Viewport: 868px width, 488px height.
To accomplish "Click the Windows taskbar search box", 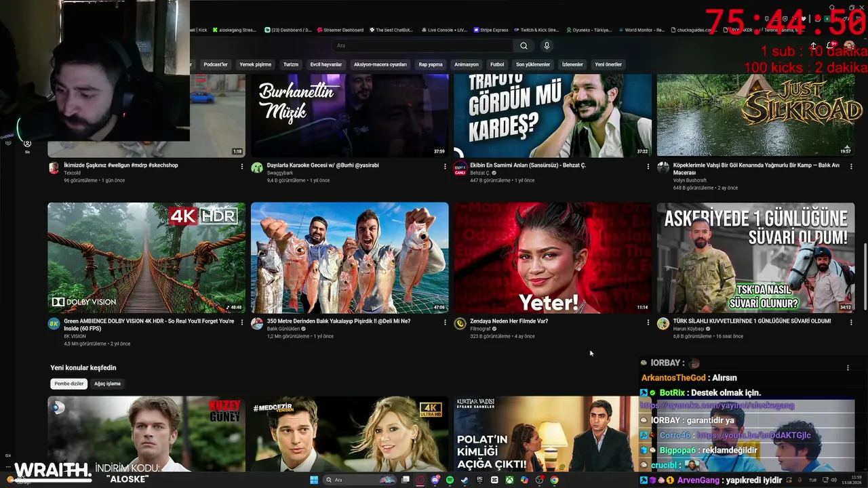I will (359, 480).
